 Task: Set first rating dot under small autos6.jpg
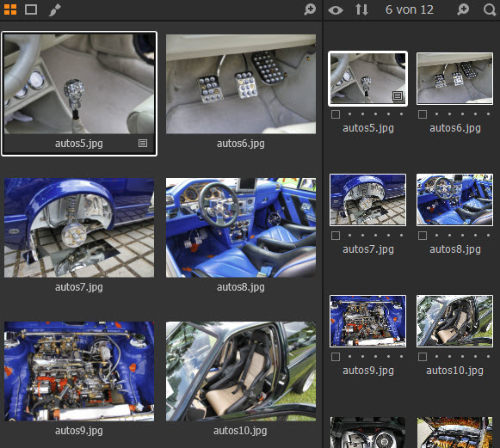point(437,114)
